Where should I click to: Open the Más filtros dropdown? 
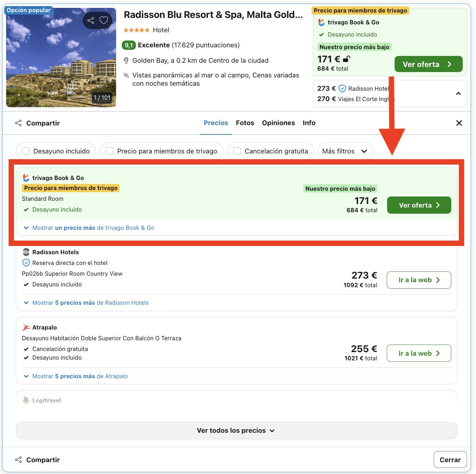[346, 151]
